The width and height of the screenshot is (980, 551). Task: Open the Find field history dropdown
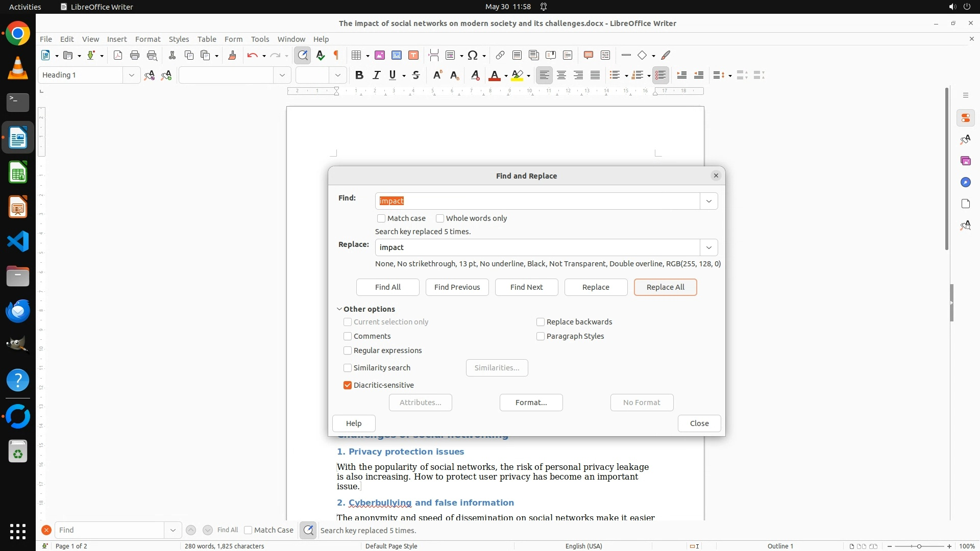point(708,201)
